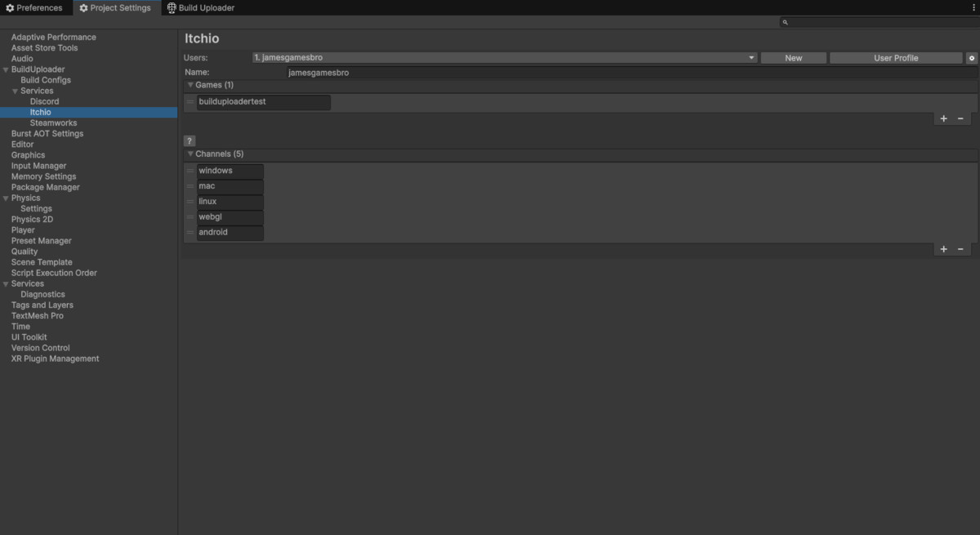The image size is (980, 535).
Task: Switch to the Project Settings tab
Action: [116, 7]
